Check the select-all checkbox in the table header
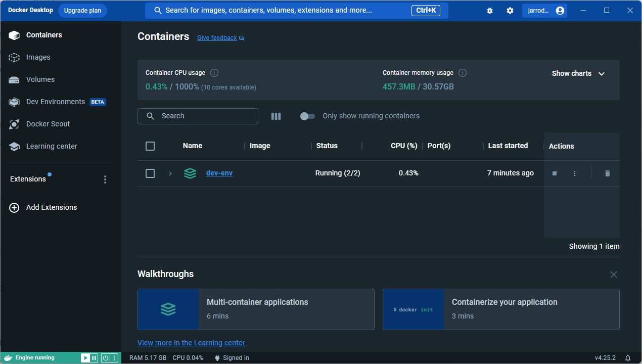The image size is (642, 364). coord(150,146)
